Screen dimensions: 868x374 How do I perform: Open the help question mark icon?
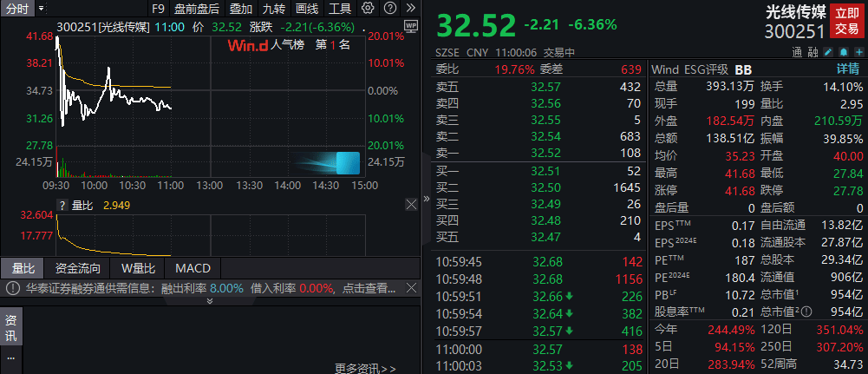390,9
